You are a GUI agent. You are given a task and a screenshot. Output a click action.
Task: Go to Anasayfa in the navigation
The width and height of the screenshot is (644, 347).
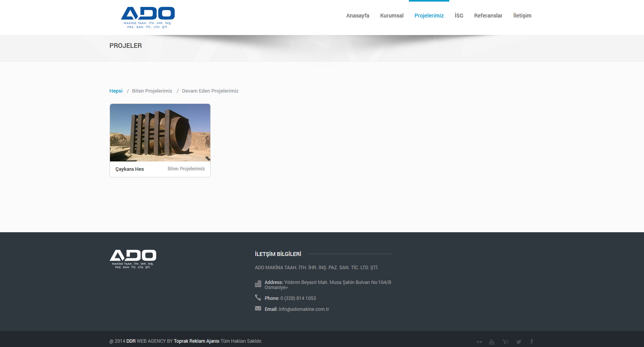358,16
